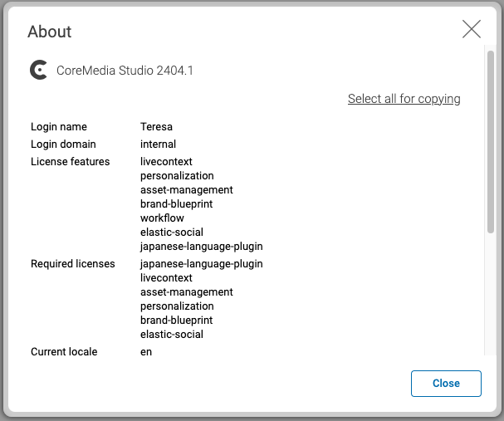The image size is (504, 421).
Task: Select the 'workflow' license feature entry
Action: [x=162, y=218]
